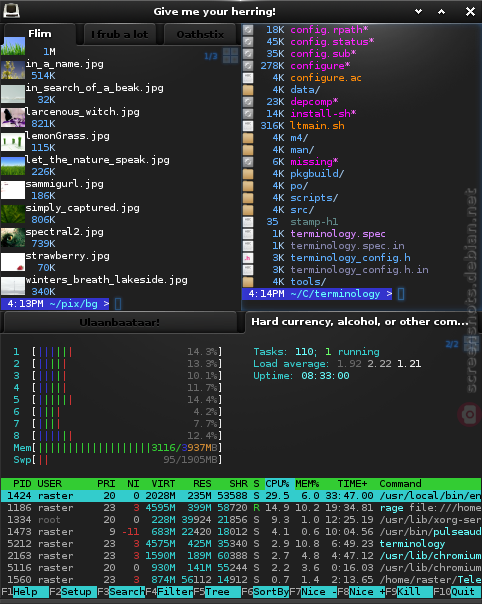Switch to the 'I frub a lot' tab
This screenshot has width=482, height=604.
click(x=120, y=34)
